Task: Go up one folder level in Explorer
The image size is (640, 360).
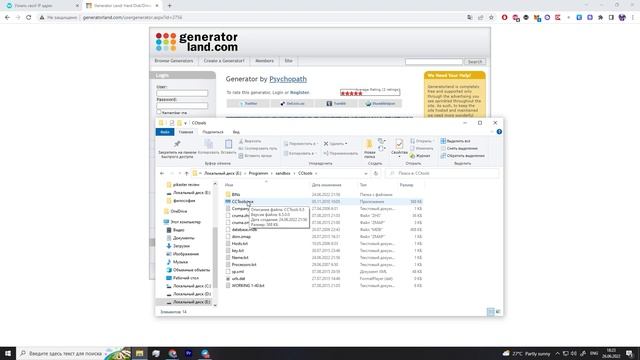Action: (x=187, y=173)
